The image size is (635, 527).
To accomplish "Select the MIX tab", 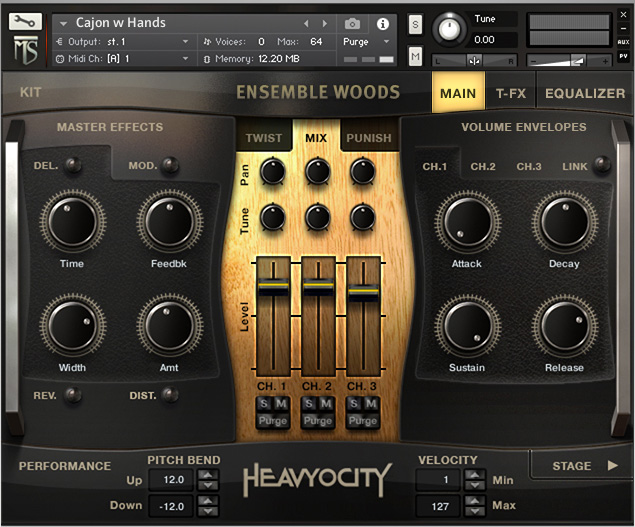I will coord(316,138).
